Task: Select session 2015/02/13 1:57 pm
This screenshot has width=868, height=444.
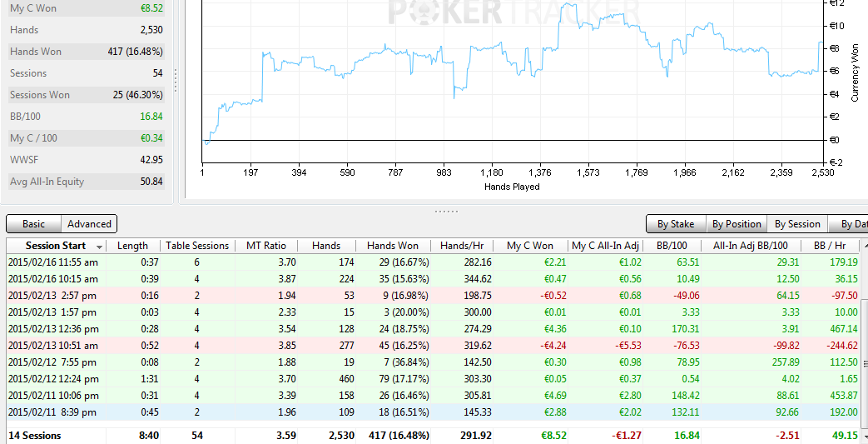Action: (433, 312)
